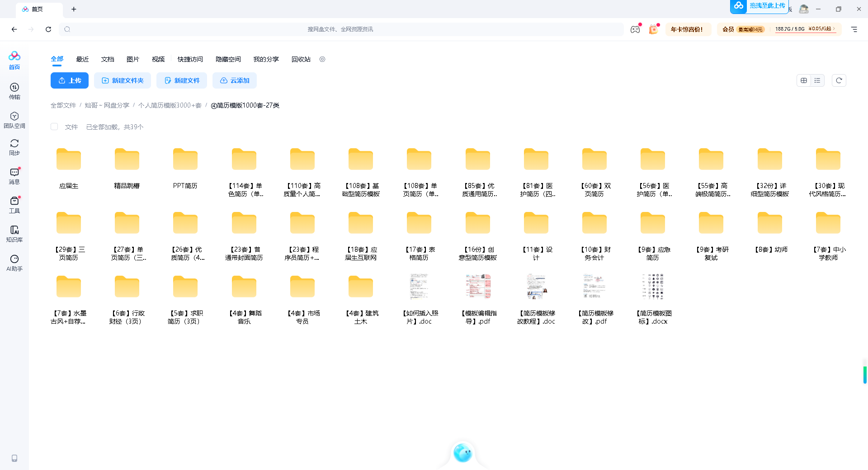This screenshot has width=868, height=470.
Task: Open the PPT简历 folder
Action: [x=185, y=168]
